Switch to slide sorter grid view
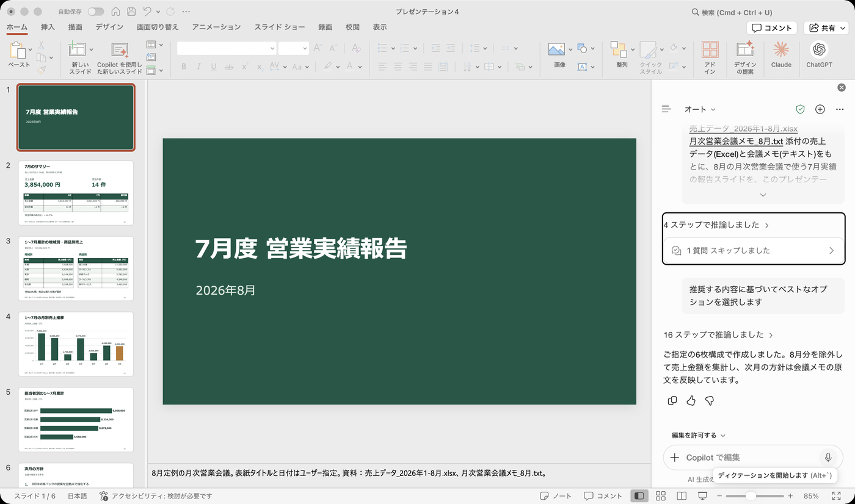This screenshot has height=504, width=855. tap(660, 496)
